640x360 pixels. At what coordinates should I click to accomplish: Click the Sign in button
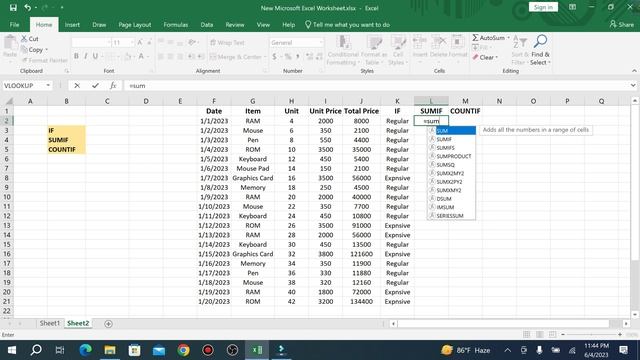(543, 7)
